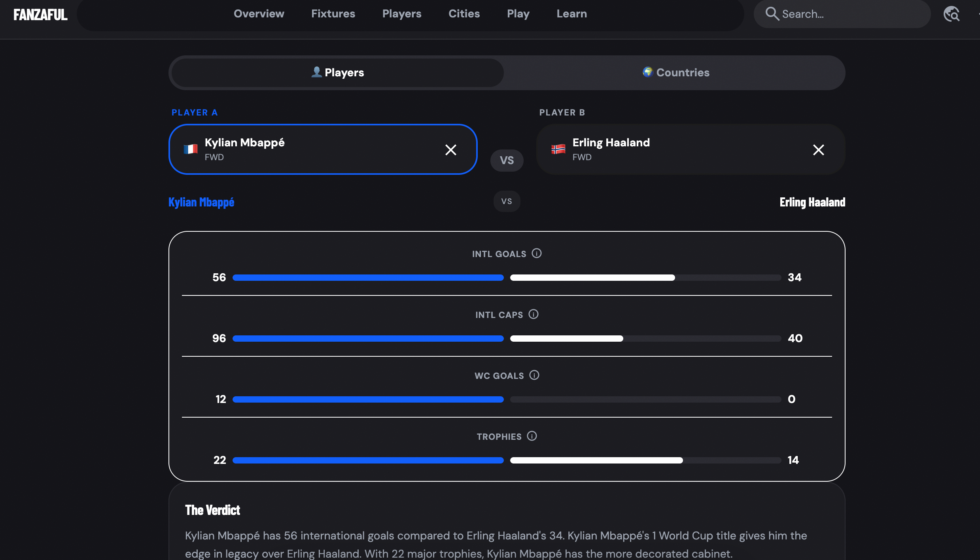Click Haaland's white INTL CAPS bar

567,339
